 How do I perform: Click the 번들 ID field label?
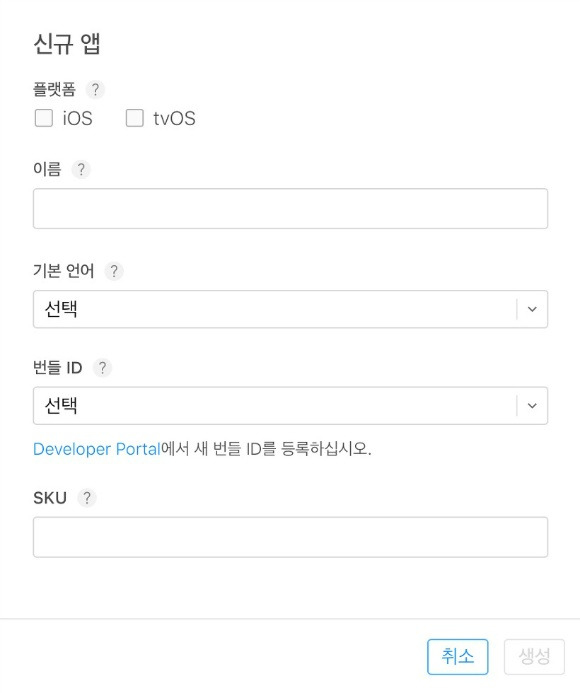point(58,368)
